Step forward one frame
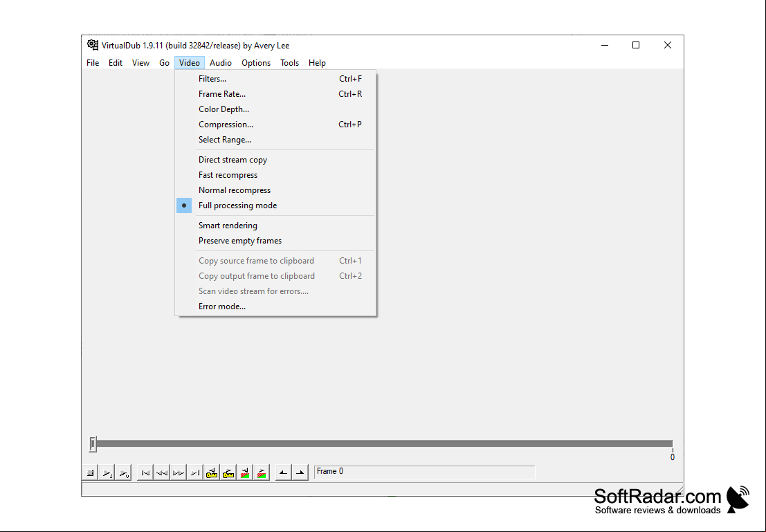Viewport: 766px width, 532px height. pos(179,473)
